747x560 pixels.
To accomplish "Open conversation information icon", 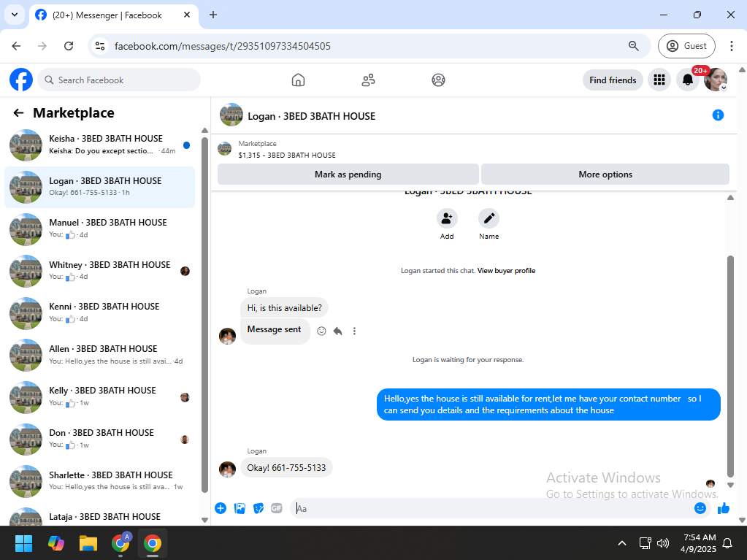I will 718,115.
